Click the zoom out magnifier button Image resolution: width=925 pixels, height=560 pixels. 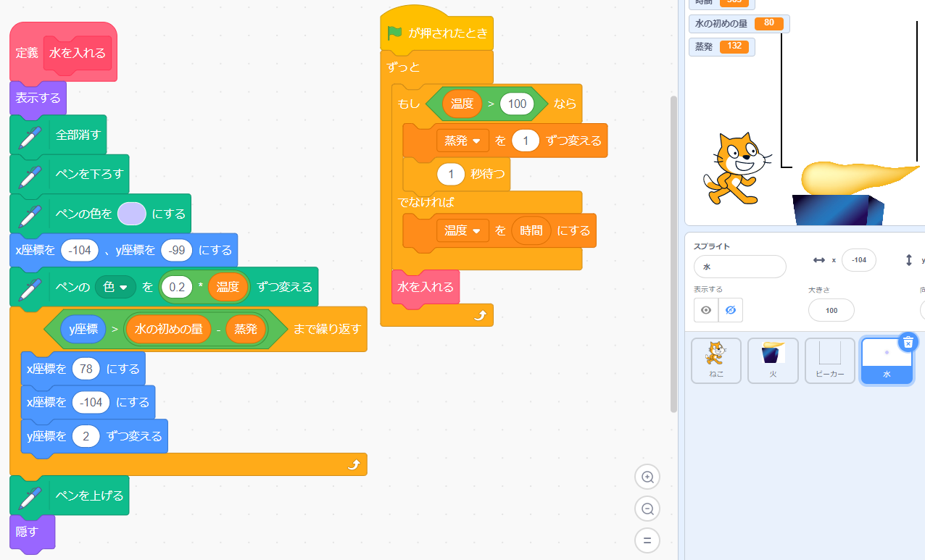pyautogui.click(x=647, y=509)
